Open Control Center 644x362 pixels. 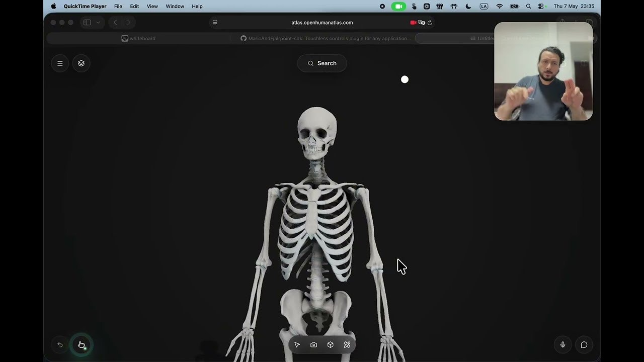[x=542, y=7]
